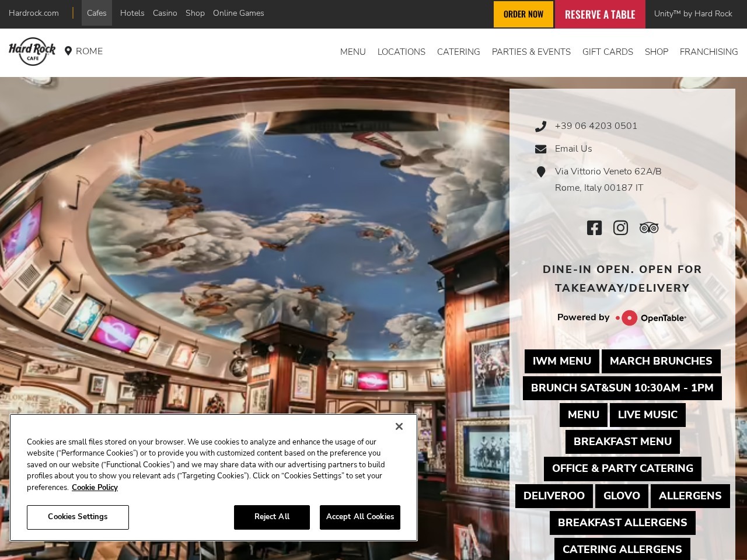This screenshot has height=560, width=747.
Task: Click the envelope icon beside Email Us
Action: tap(541, 149)
